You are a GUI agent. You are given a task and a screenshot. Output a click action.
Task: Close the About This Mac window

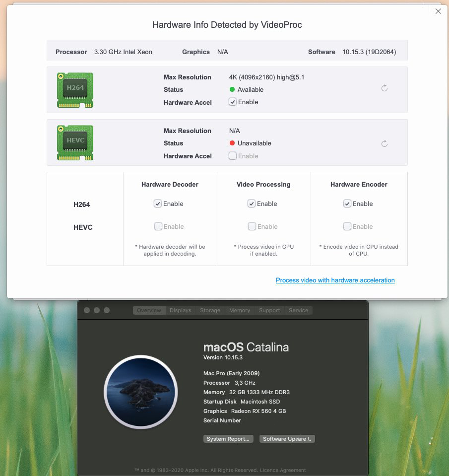[87, 310]
